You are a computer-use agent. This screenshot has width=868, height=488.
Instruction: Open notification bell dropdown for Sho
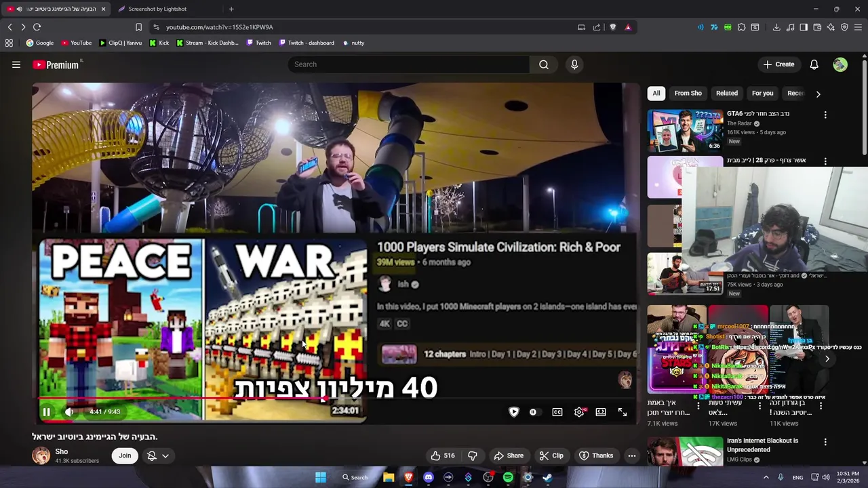(x=158, y=456)
